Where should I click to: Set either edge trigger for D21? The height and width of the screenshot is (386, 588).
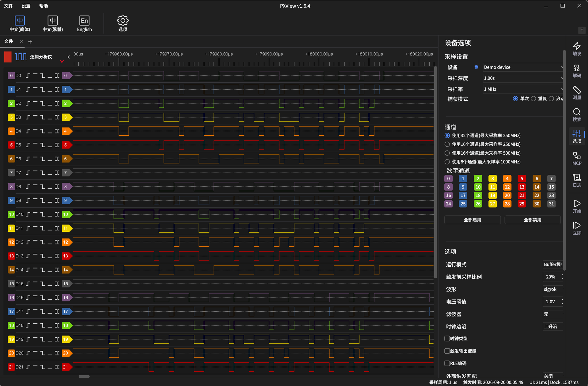tap(57, 367)
